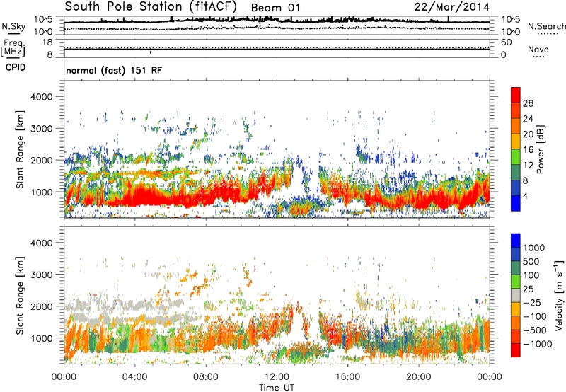Screen dimensions: 566x392
Task: Pick the red bottom segment of Velocity colorbar
Action: tap(516, 350)
